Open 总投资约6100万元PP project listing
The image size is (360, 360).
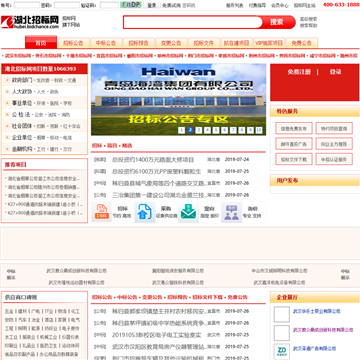click(x=157, y=171)
